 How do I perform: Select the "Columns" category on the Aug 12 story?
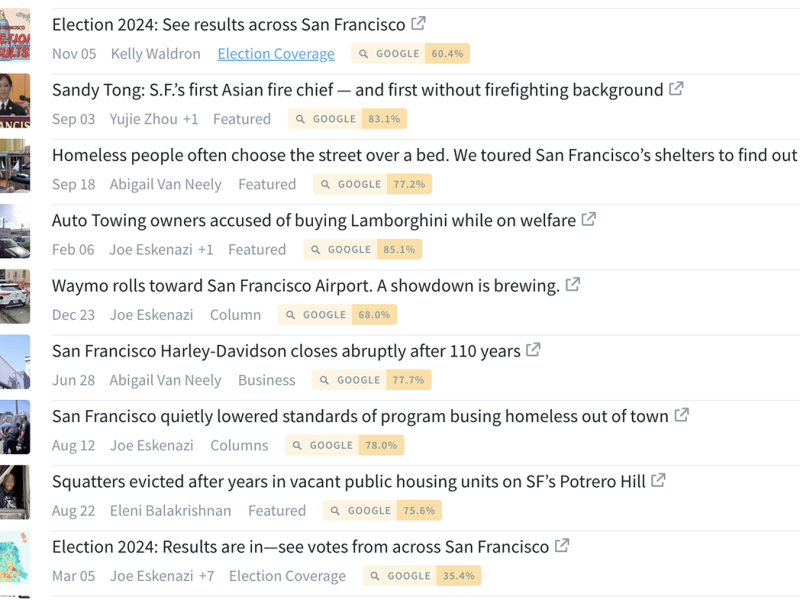pos(239,445)
